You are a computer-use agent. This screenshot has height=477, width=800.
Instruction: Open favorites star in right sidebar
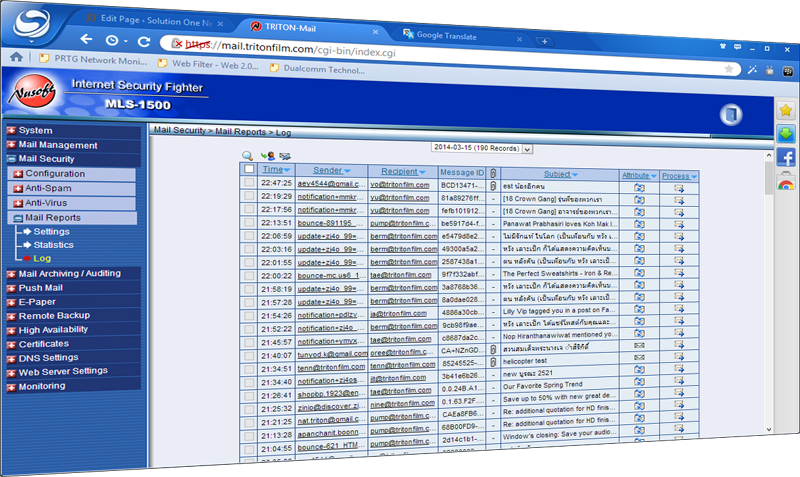[786, 110]
